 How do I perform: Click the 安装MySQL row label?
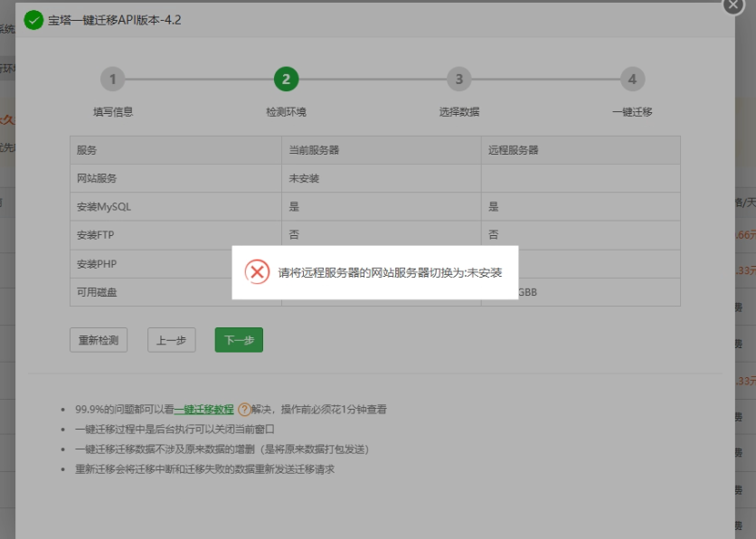coord(104,207)
